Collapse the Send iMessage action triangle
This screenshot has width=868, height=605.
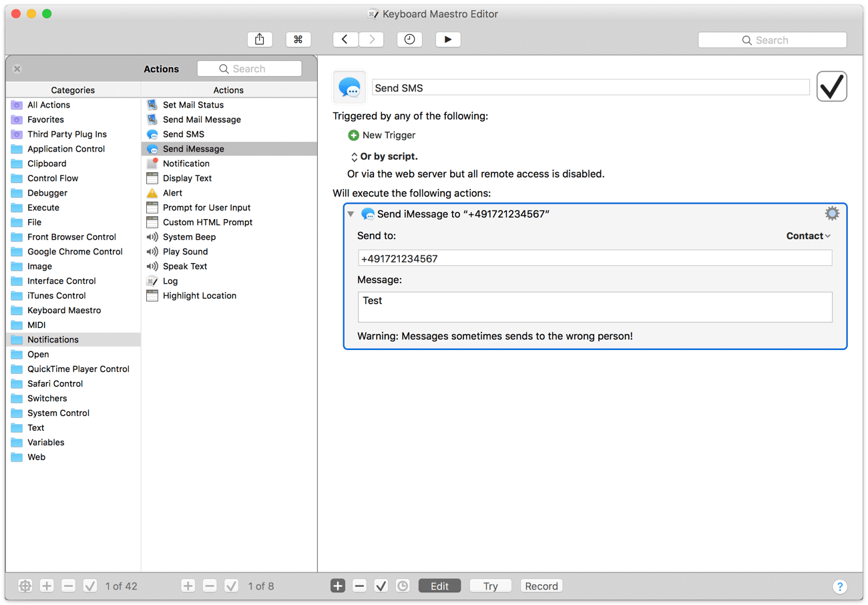coord(351,214)
